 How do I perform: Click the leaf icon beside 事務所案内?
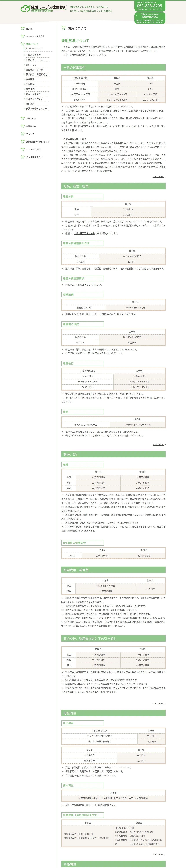point(23,126)
